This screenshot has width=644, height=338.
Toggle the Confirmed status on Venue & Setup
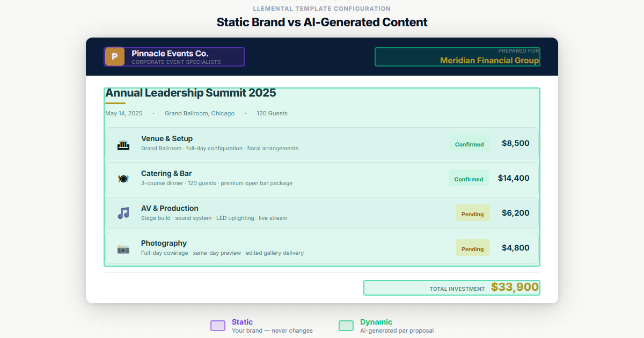coord(469,144)
